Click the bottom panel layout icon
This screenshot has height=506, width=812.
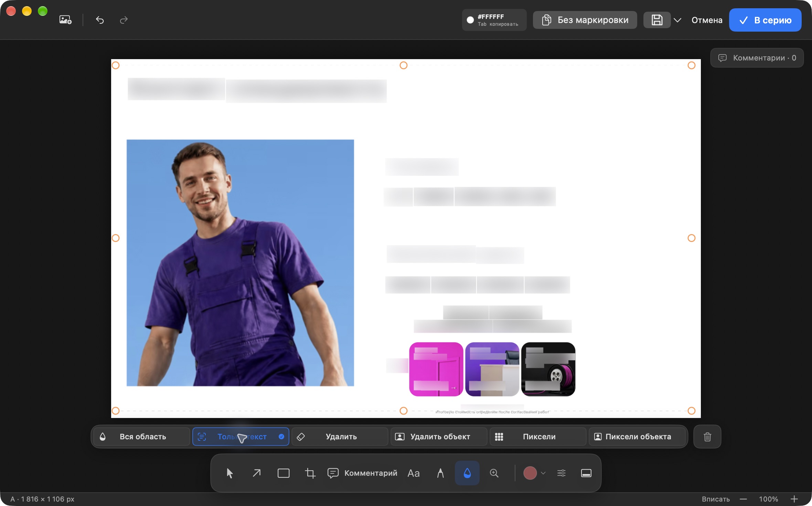click(586, 473)
